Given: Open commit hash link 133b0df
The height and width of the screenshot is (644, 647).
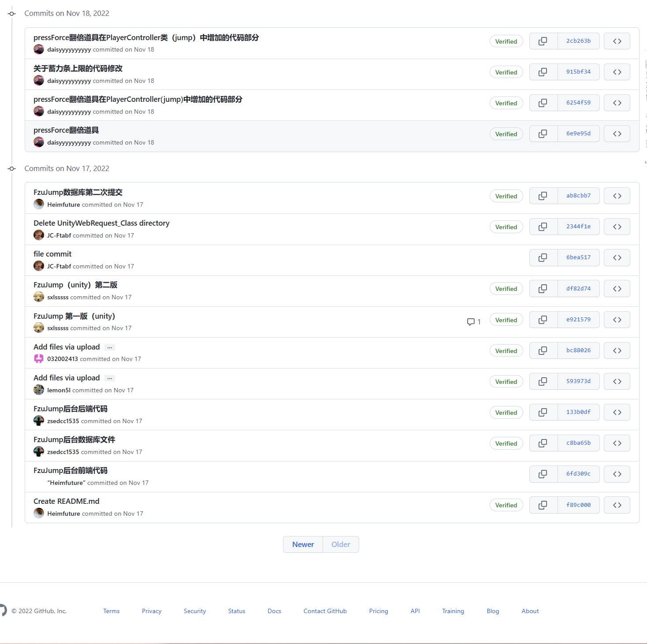Looking at the screenshot, I should click(579, 412).
